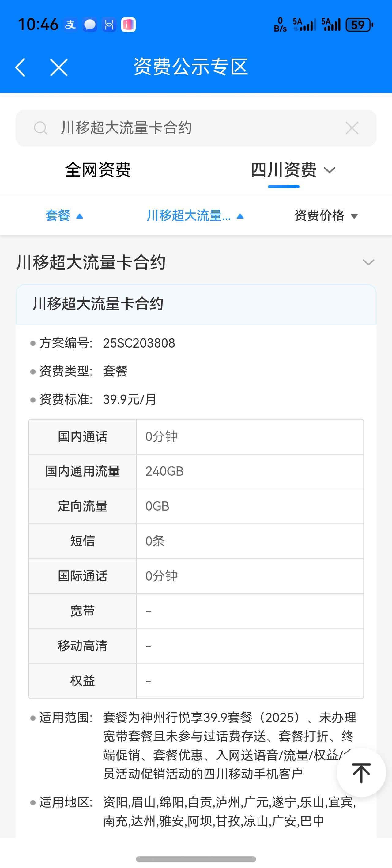Screen dimensions: 392x868
Task: Open the 套餐 filter dropdown
Action: [64, 216]
